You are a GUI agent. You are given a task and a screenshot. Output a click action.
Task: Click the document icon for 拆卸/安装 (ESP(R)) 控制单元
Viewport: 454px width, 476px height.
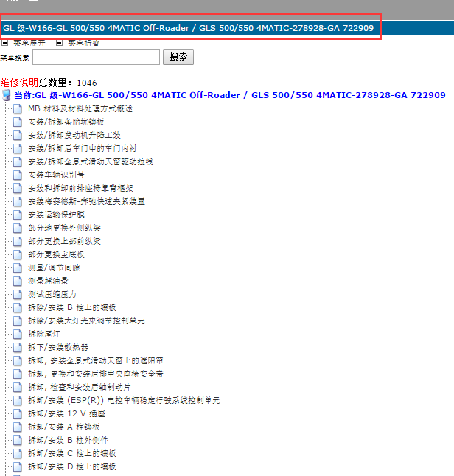pyautogui.click(x=18, y=400)
